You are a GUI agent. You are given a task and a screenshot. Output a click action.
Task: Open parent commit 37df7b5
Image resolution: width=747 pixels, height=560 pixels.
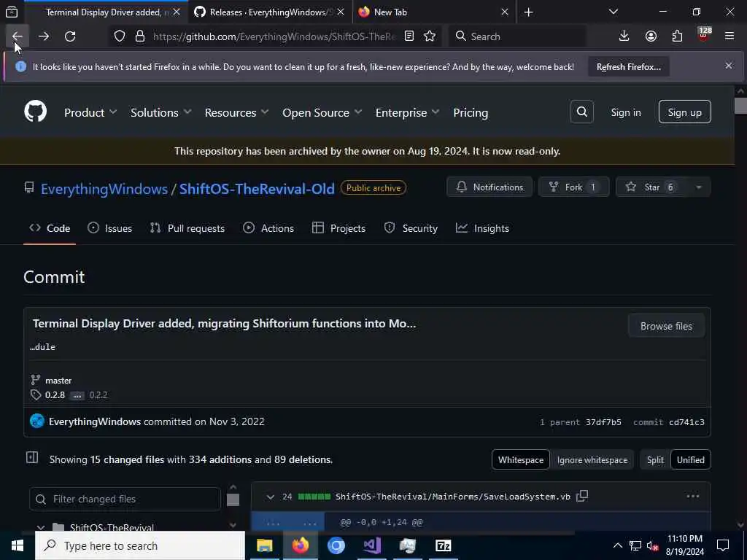click(x=603, y=422)
